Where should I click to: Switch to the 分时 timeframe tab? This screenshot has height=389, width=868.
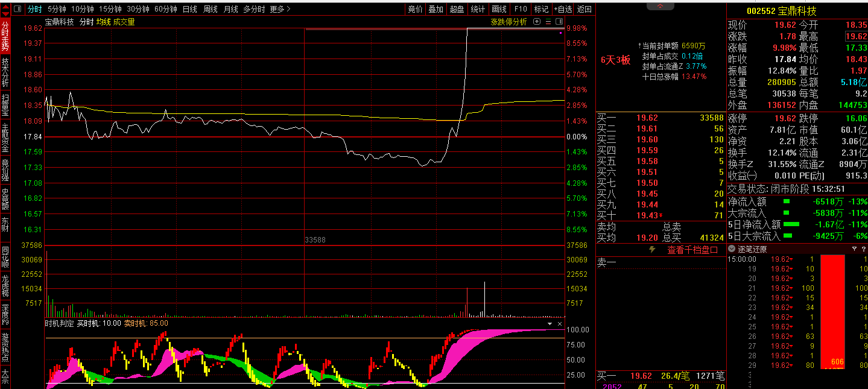pyautogui.click(x=35, y=9)
